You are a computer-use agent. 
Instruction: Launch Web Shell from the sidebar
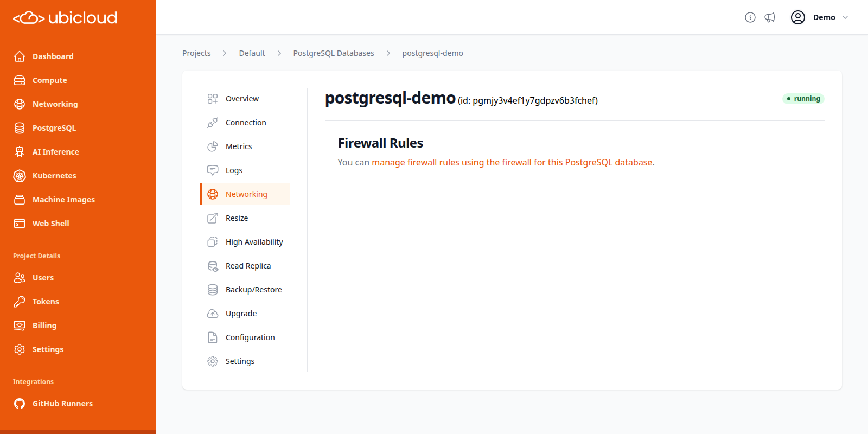click(x=78, y=224)
